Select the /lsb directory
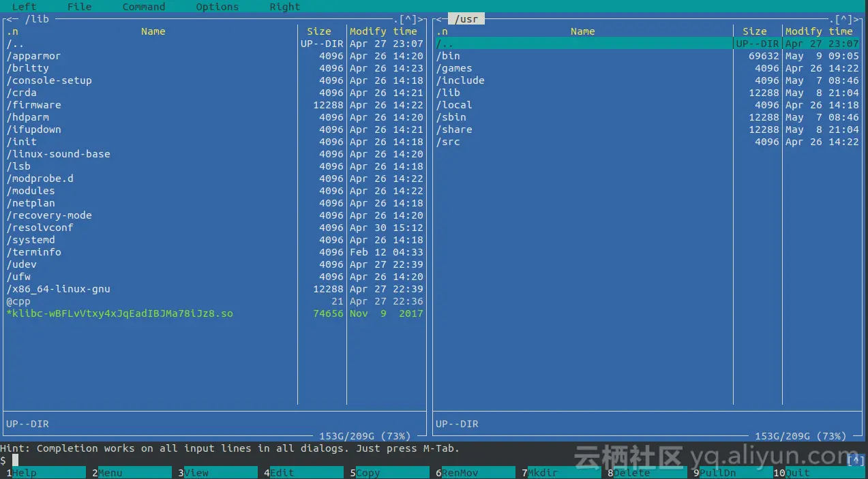The height and width of the screenshot is (479, 868). point(215,166)
